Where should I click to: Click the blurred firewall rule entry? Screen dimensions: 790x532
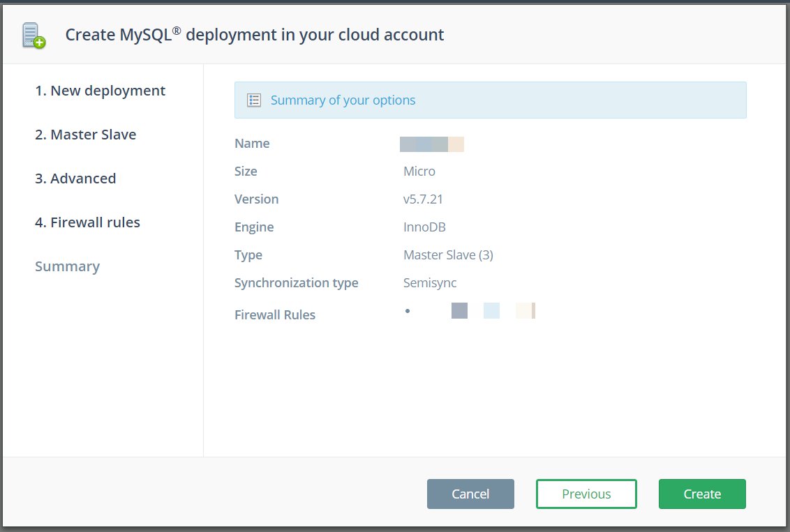[x=493, y=310]
